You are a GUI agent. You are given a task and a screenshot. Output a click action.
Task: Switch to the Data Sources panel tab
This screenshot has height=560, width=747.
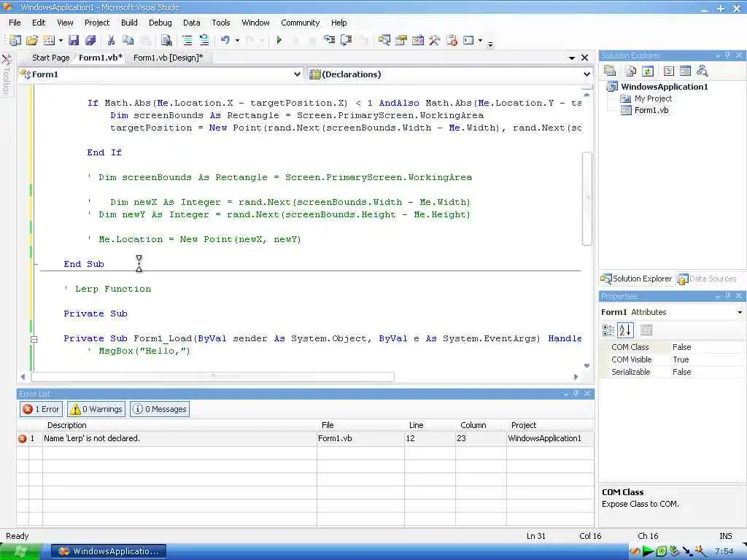708,279
